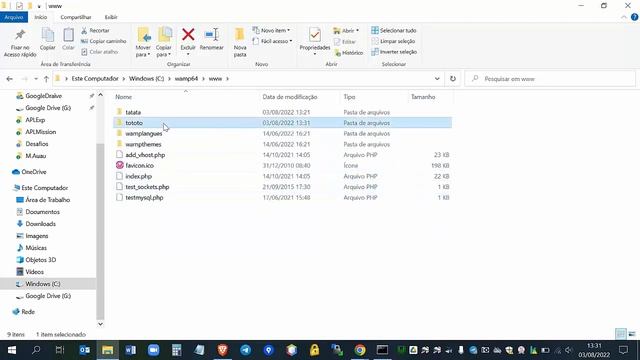640x360 pixels.
Task: Select the wamplangues folder
Action: [144, 133]
